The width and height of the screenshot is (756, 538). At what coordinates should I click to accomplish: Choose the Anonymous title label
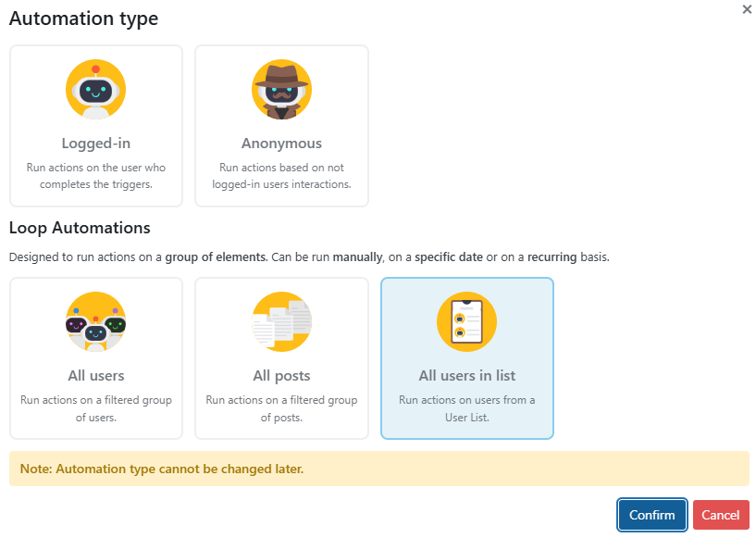coord(281,144)
